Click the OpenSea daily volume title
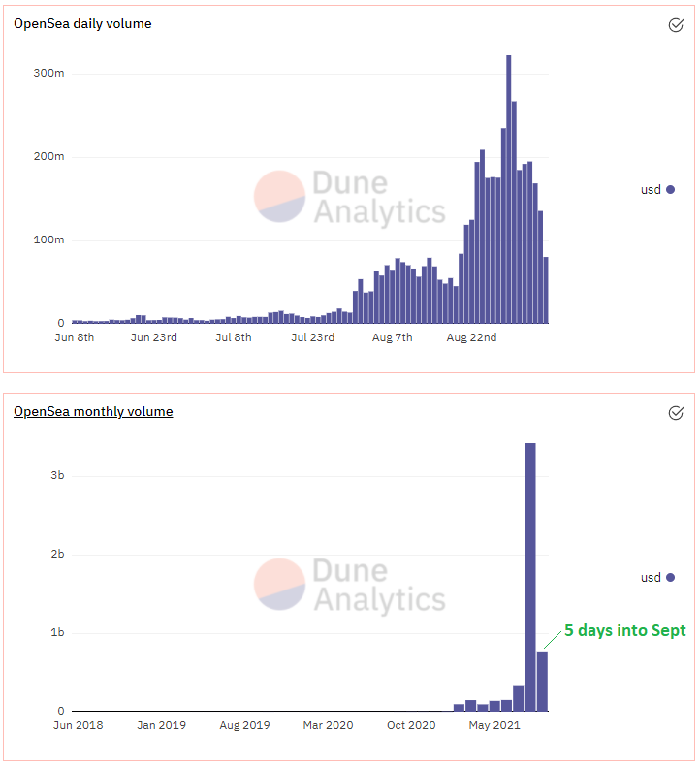The width and height of the screenshot is (700, 765). 82,23
